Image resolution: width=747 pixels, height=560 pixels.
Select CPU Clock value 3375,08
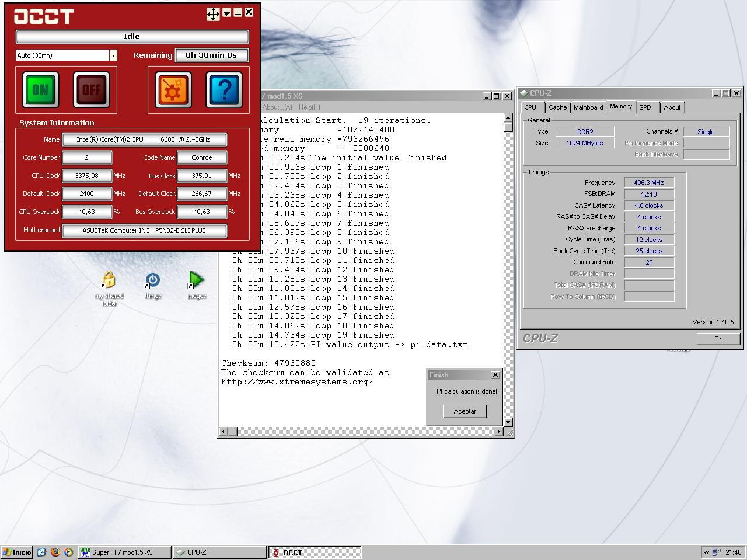pos(86,176)
